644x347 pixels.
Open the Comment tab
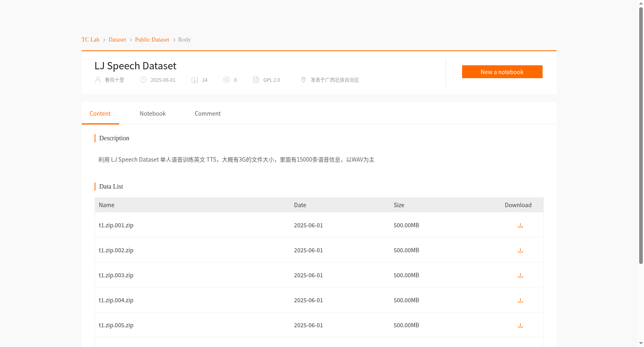coord(208,114)
